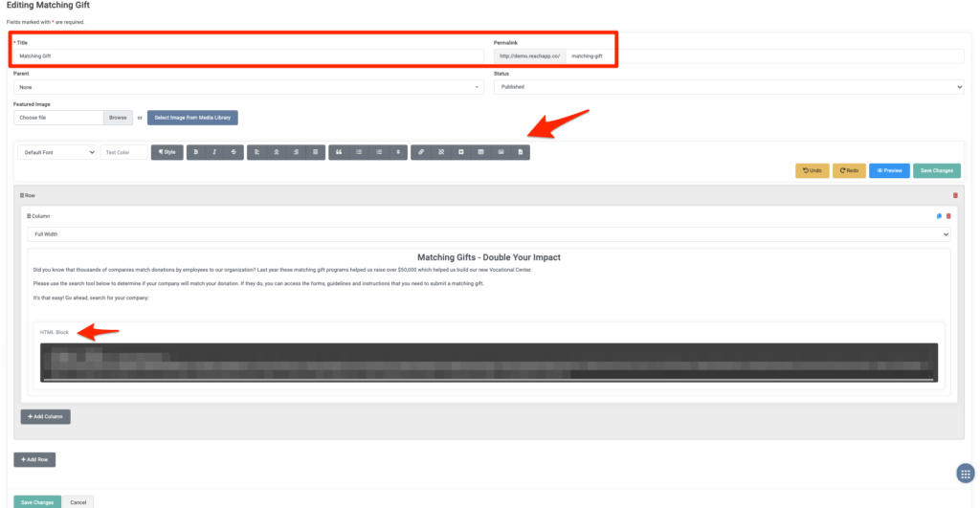Viewport: 980px width, 508px height.
Task: Insert a hyperlink with the link icon
Action: click(x=421, y=152)
